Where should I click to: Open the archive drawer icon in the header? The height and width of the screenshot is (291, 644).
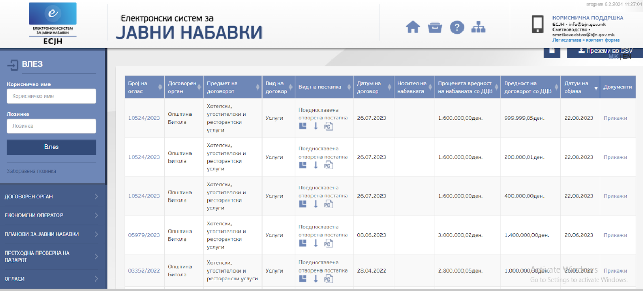click(435, 27)
